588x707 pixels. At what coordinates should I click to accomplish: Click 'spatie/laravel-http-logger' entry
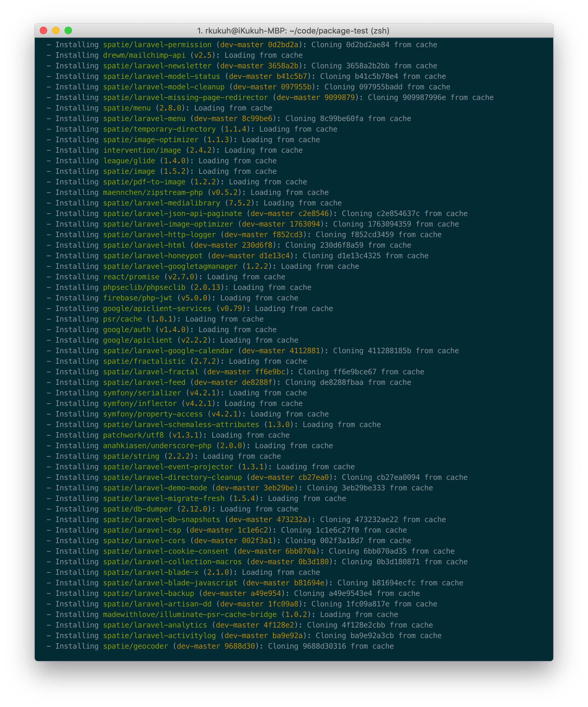tap(159, 235)
